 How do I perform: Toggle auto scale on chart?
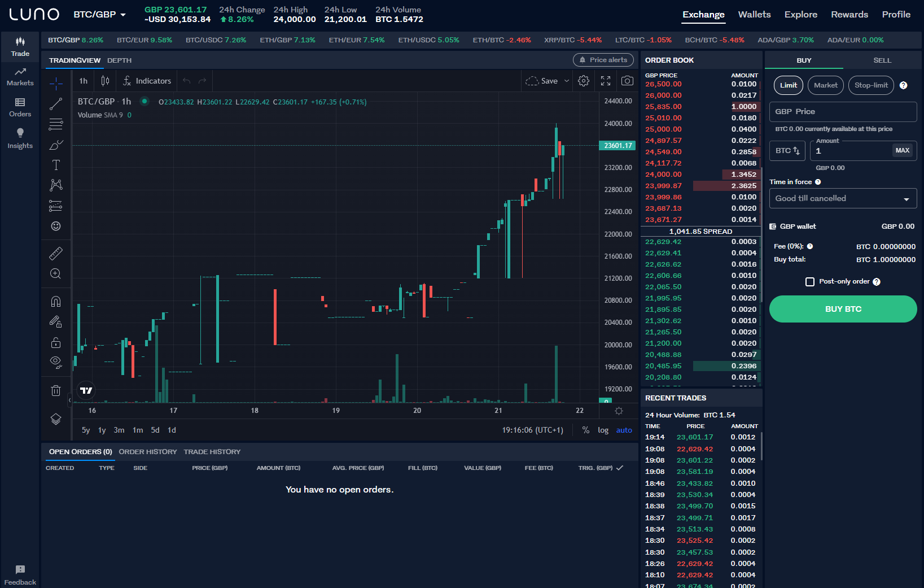pyautogui.click(x=624, y=430)
